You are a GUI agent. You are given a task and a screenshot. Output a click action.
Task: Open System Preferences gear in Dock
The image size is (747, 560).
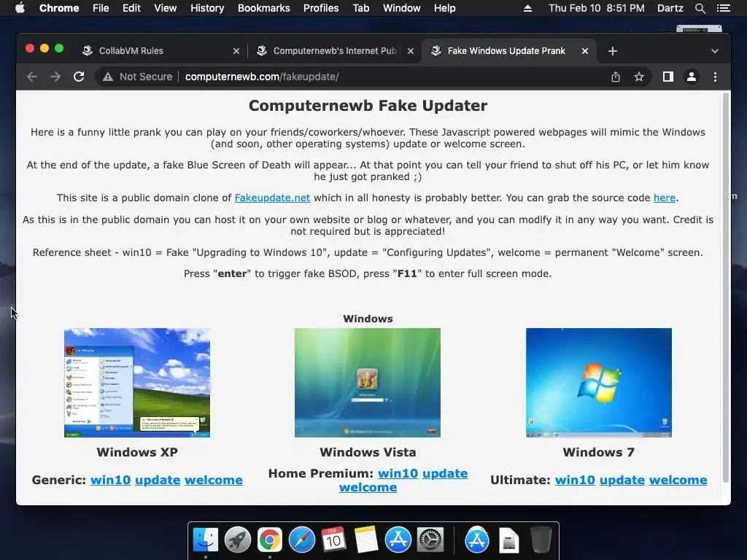[x=430, y=540]
